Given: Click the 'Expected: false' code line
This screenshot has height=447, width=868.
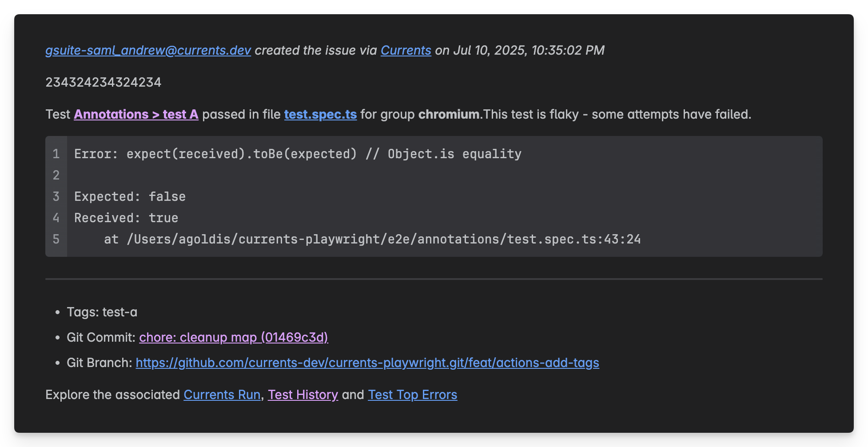Looking at the screenshot, I should point(130,196).
